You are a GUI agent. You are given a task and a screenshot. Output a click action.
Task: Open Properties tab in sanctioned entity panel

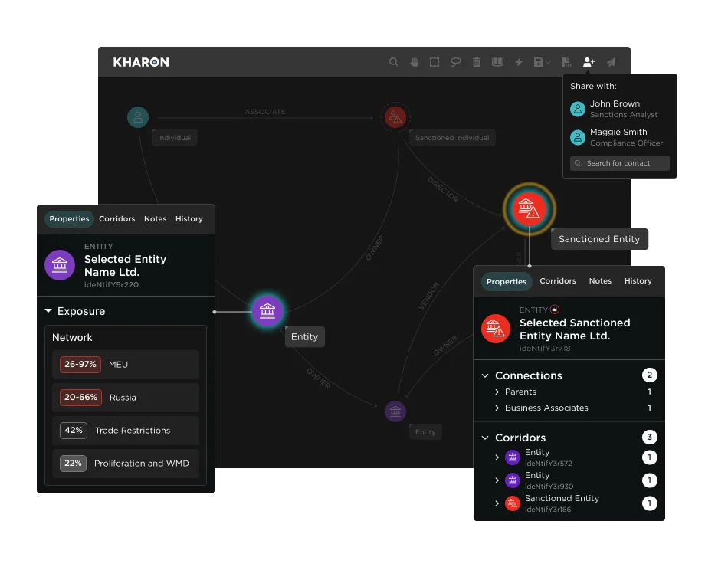[x=506, y=281]
